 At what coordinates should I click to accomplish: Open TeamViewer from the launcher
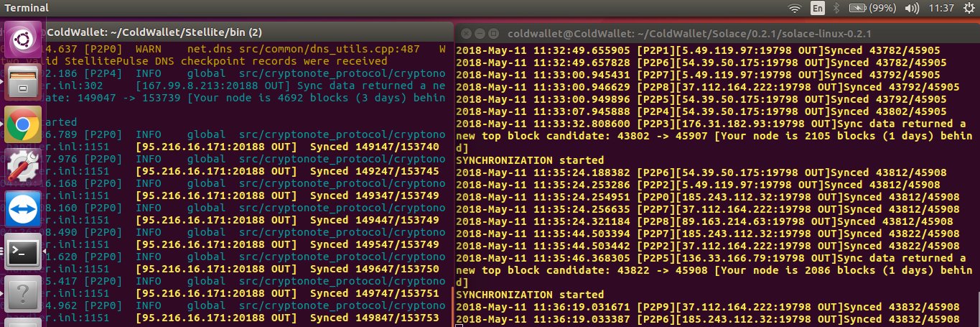tap(22, 208)
